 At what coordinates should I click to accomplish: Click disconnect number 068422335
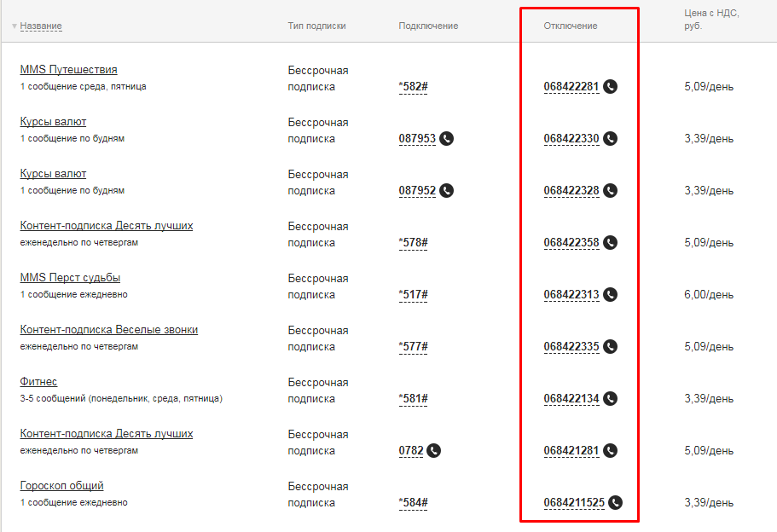pos(571,346)
